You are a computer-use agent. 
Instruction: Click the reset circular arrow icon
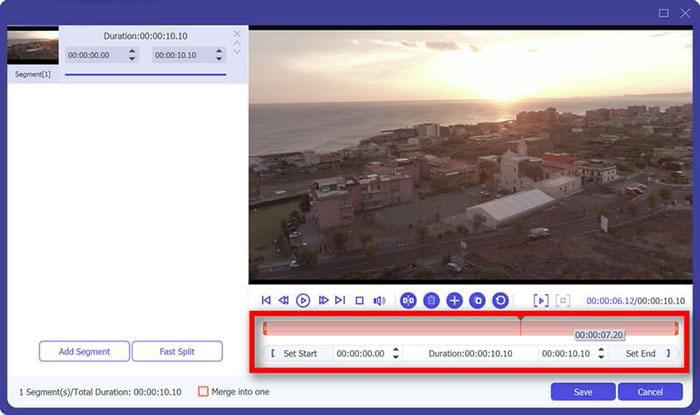[500, 300]
